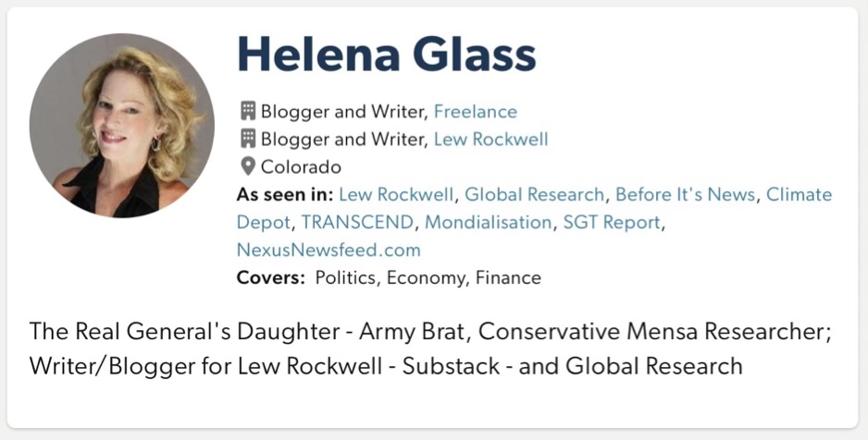Open the Freelance employer link
The width and height of the screenshot is (868, 440).
[475, 112]
